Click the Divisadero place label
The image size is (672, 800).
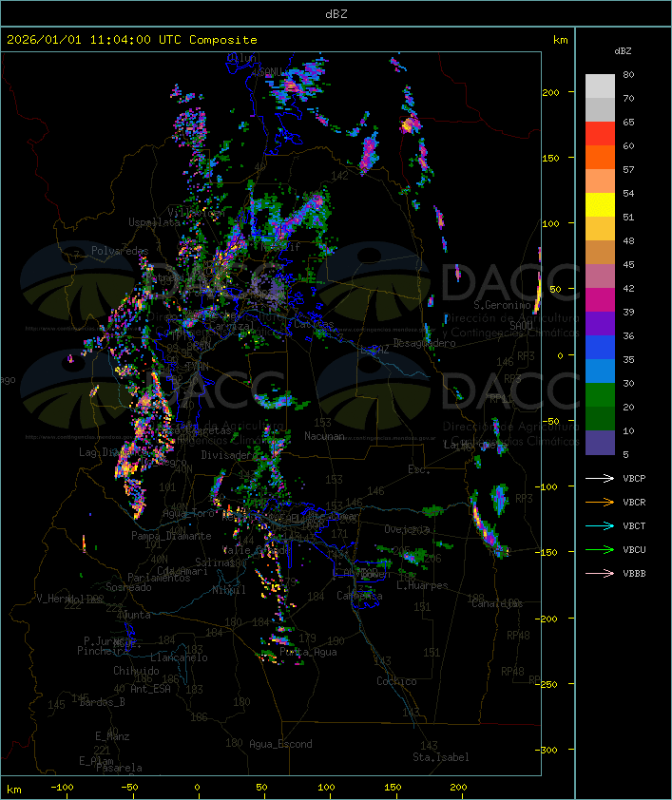coord(227,454)
